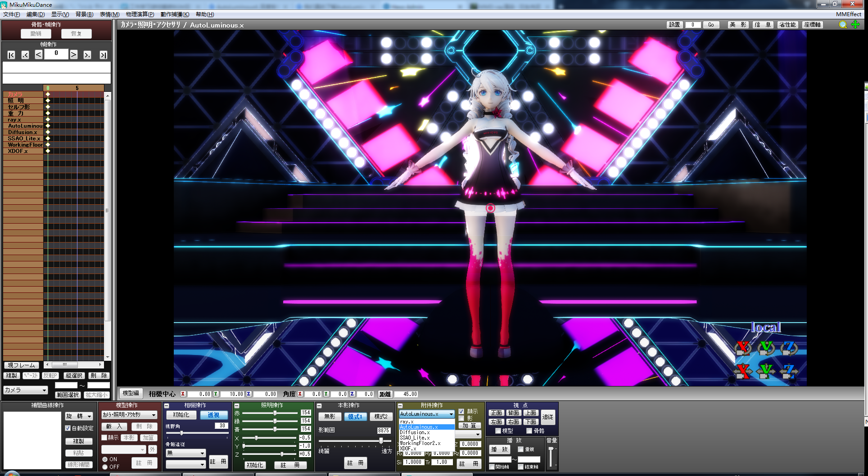The image size is (868, 476).
Task: Open the 表示(V) menu
Action: tap(60, 14)
